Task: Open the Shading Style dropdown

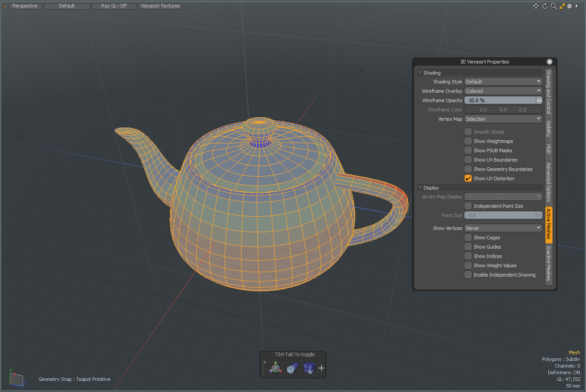Action: (503, 81)
